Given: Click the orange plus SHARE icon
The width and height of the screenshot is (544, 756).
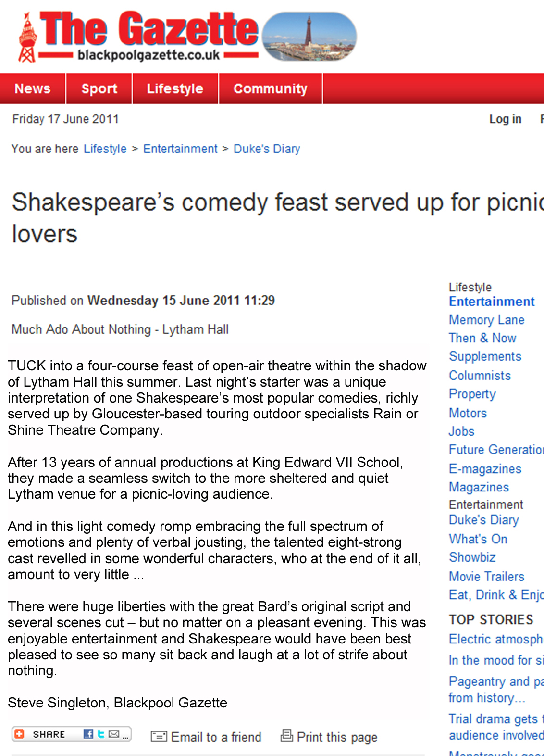Looking at the screenshot, I should click(19, 734).
